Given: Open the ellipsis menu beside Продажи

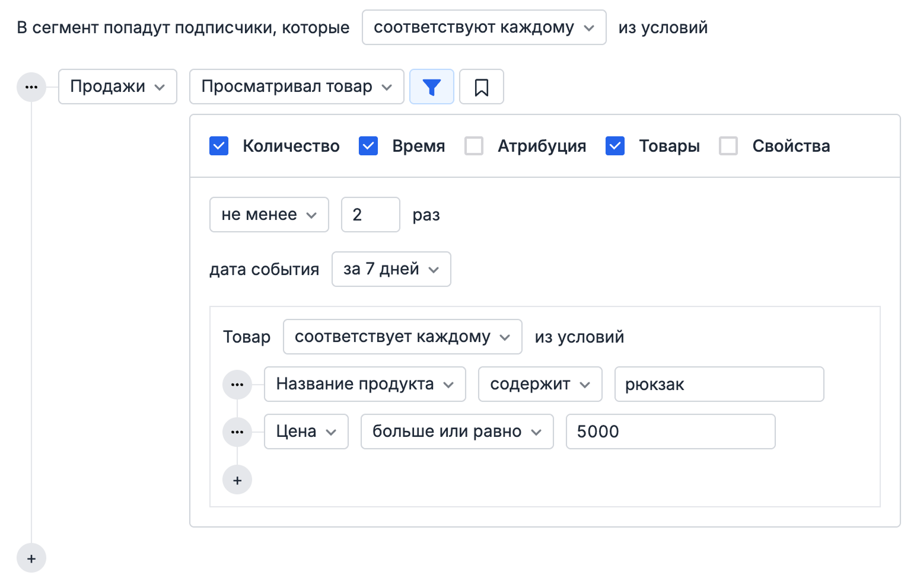Looking at the screenshot, I should tap(31, 87).
